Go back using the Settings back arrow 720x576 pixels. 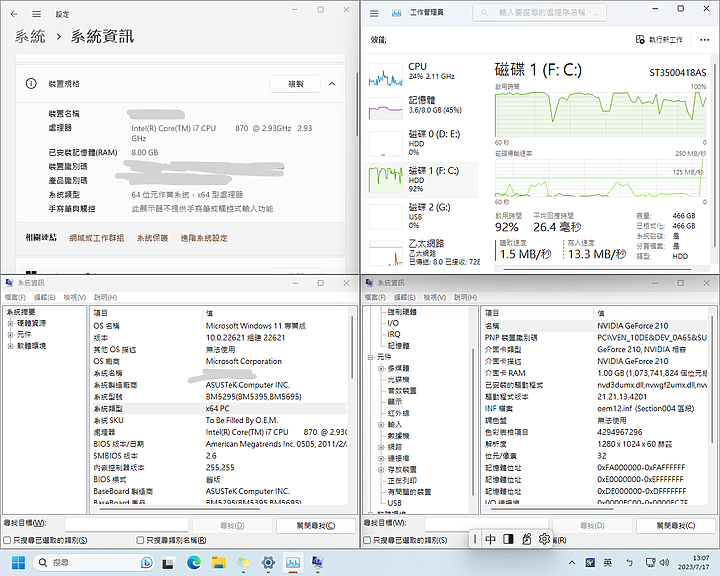(14, 14)
